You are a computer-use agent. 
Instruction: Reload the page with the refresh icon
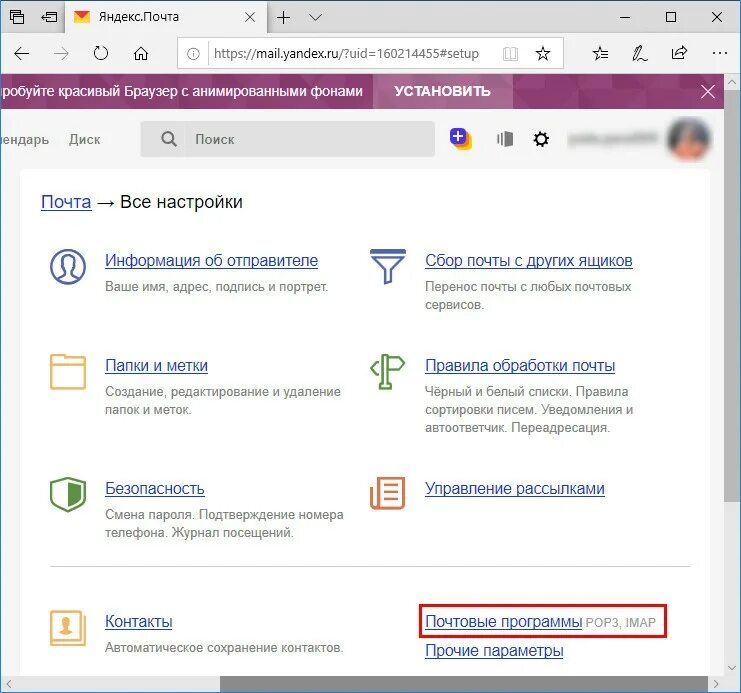pos(101,53)
